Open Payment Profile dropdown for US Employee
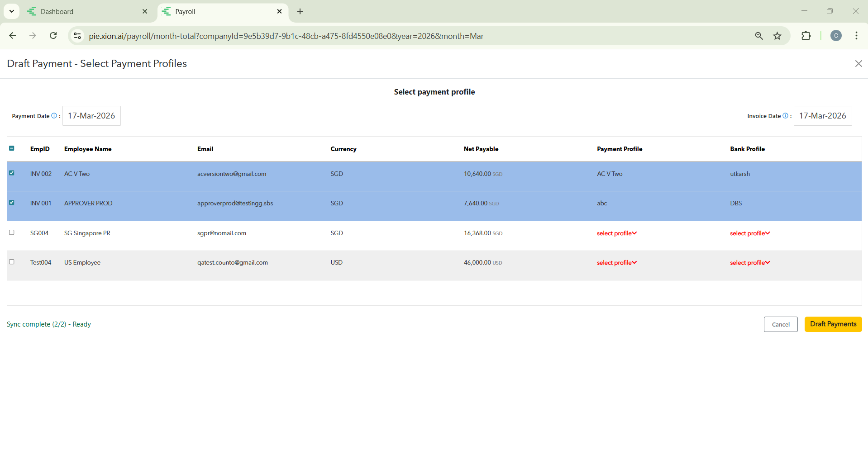Screen dimensions: 868x460 (x=616, y=263)
